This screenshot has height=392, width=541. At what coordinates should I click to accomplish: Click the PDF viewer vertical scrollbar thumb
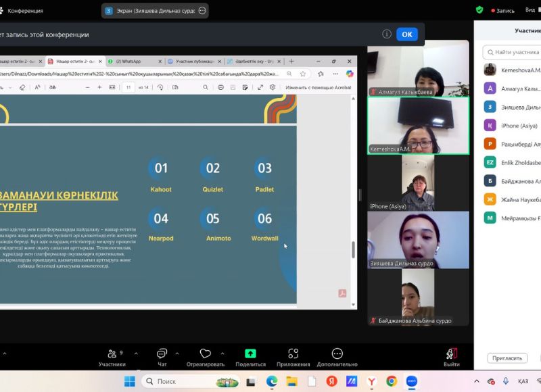click(x=353, y=249)
